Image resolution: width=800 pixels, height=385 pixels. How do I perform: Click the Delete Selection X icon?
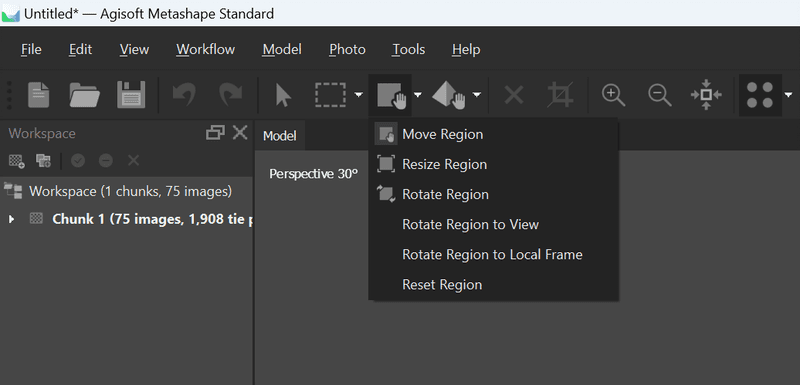[514, 95]
